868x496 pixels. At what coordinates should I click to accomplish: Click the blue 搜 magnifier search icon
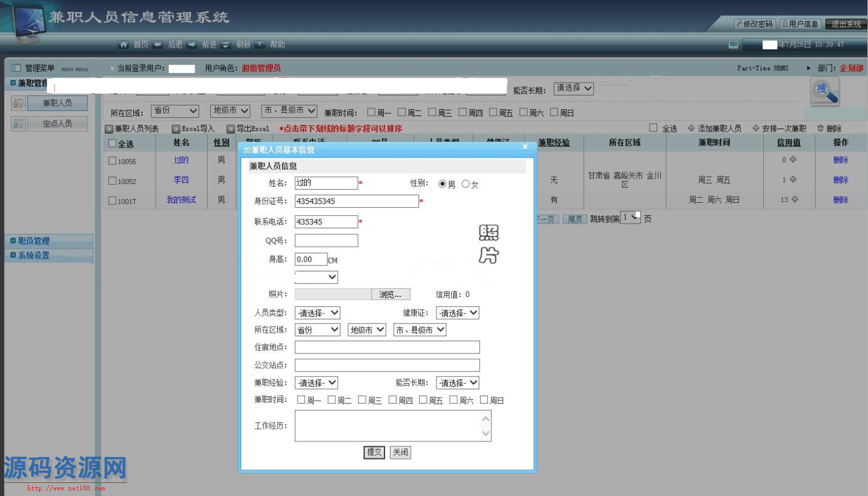tap(825, 91)
